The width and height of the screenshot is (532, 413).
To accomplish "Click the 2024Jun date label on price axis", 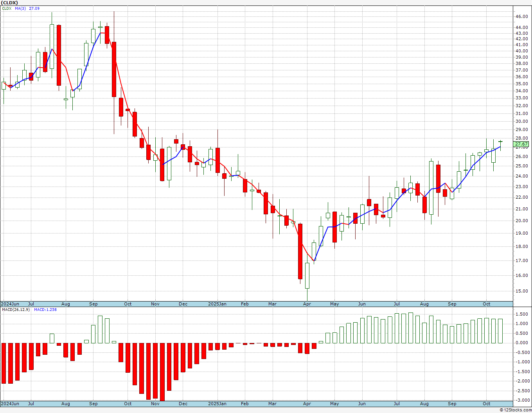I will point(10,304).
